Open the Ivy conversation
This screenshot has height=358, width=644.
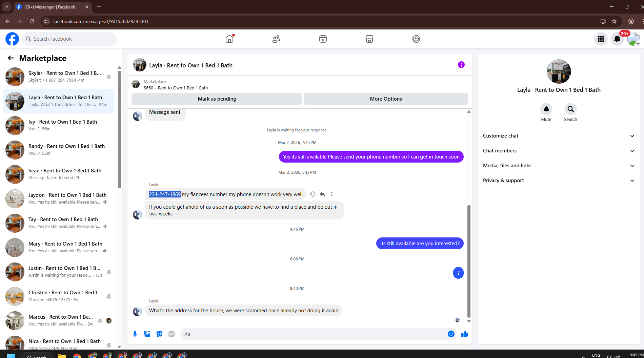58,126
